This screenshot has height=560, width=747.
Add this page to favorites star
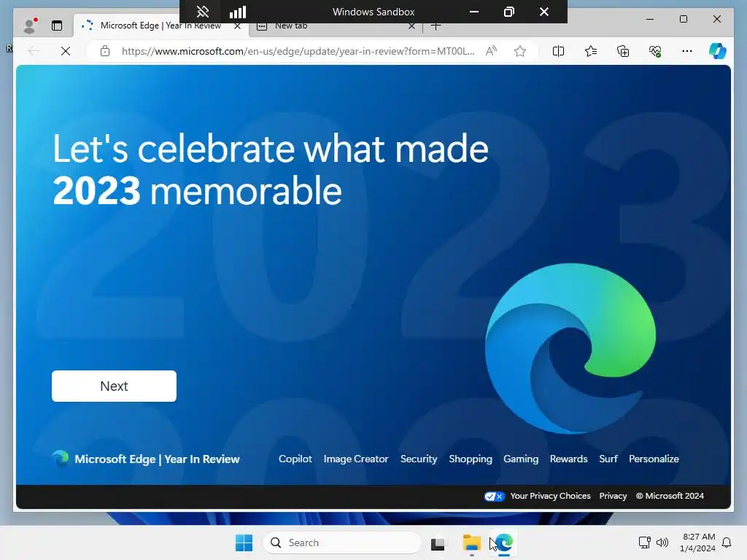click(520, 51)
